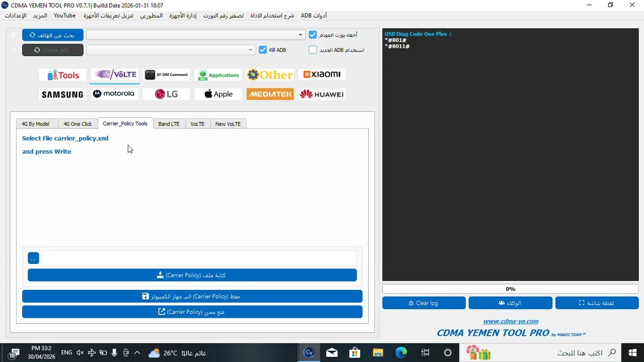
Task: Open the Windows Start menu
Action: tap(632, 352)
